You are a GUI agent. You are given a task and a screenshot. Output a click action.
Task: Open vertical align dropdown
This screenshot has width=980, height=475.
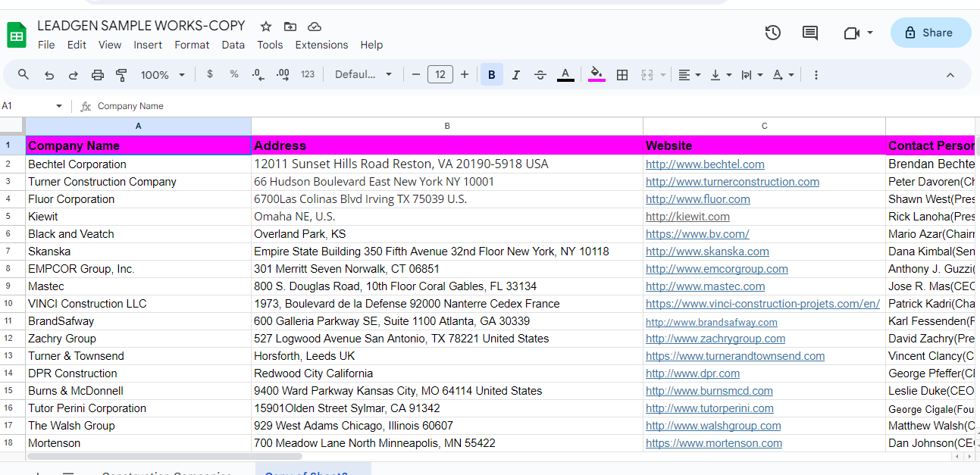click(x=721, y=75)
